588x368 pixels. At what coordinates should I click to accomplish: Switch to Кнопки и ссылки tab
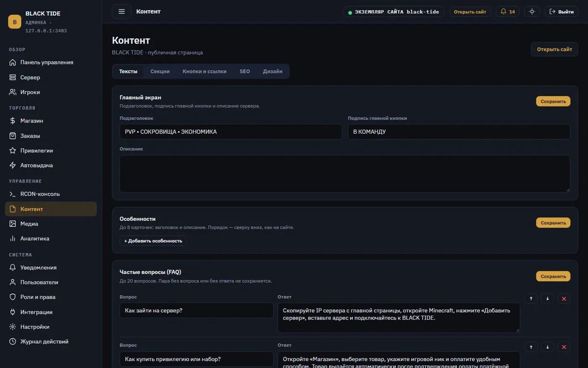(x=205, y=71)
